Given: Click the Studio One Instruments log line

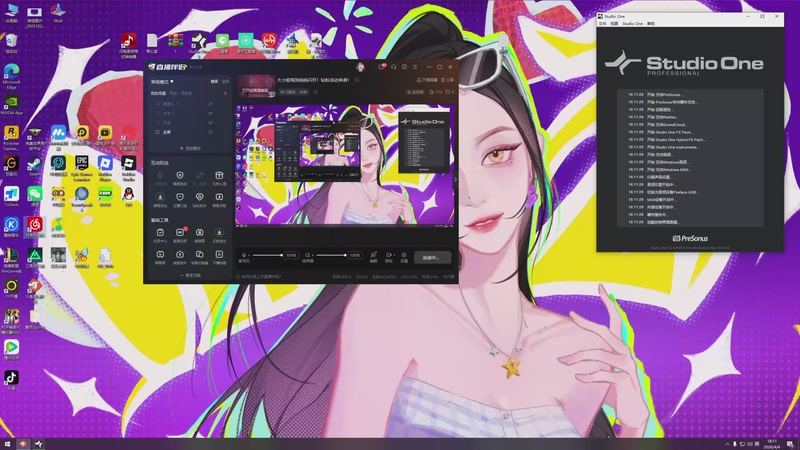Looking at the screenshot, I should click(x=663, y=147).
